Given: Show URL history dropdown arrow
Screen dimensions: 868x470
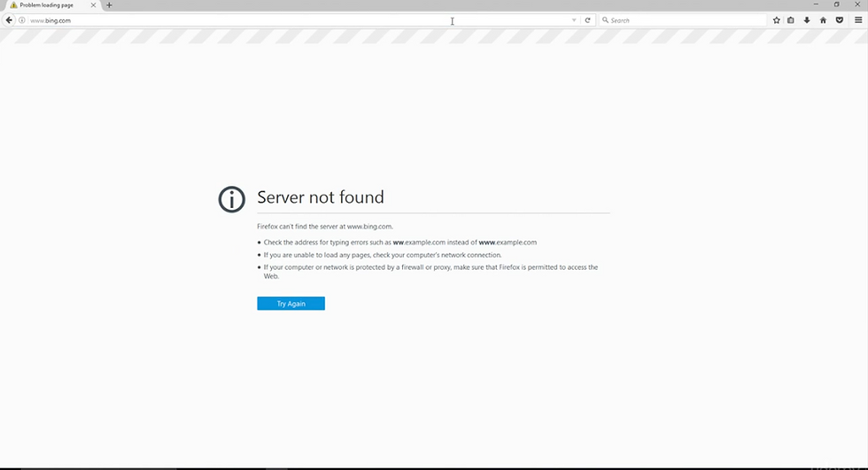Looking at the screenshot, I should [x=574, y=20].
